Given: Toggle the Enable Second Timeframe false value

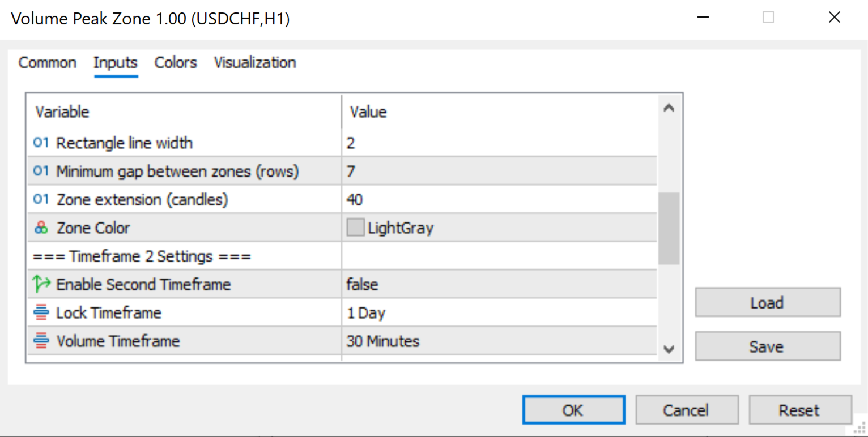Looking at the screenshot, I should coord(499,284).
